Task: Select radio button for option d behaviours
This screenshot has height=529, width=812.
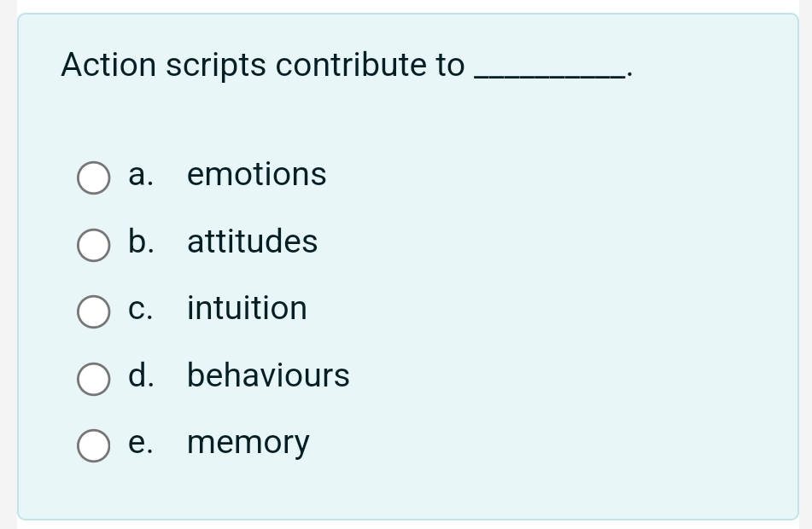Action: point(93,379)
